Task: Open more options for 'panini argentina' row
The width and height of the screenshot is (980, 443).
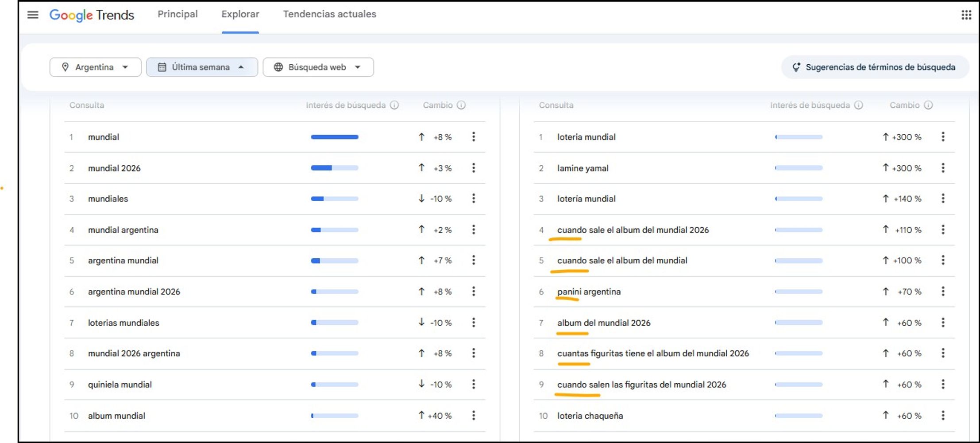Action: (943, 291)
